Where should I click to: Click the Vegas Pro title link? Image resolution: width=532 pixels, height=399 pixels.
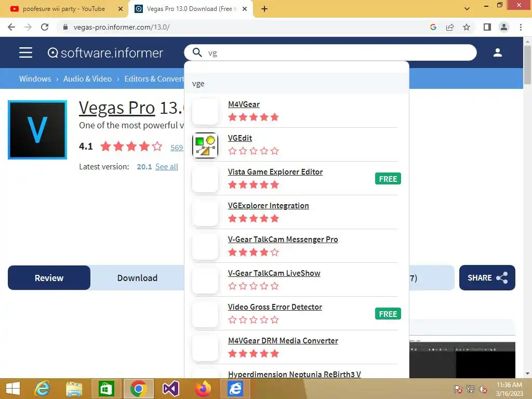pyautogui.click(x=117, y=108)
